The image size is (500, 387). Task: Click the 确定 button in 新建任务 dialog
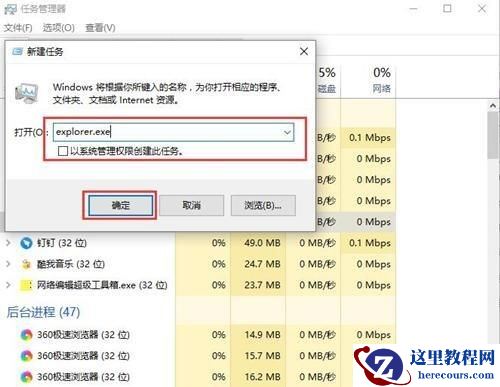(x=121, y=205)
